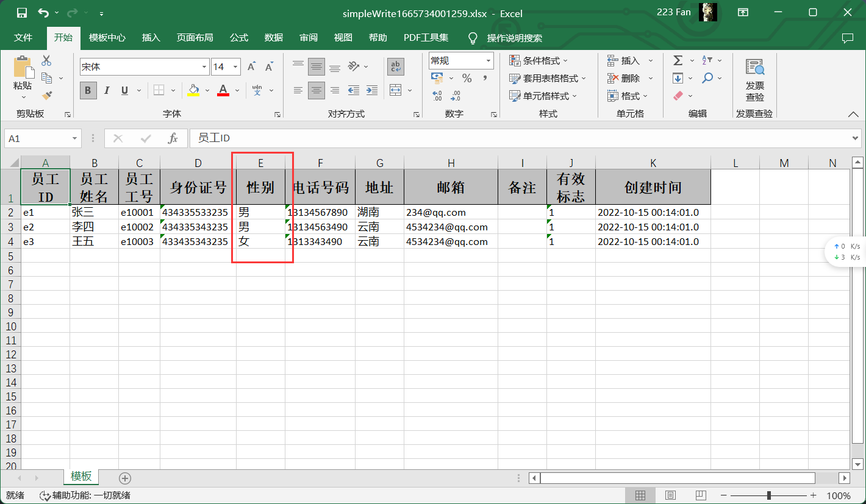Apply Percent Style with the % icon
The width and height of the screenshot is (866, 504).
[467, 78]
